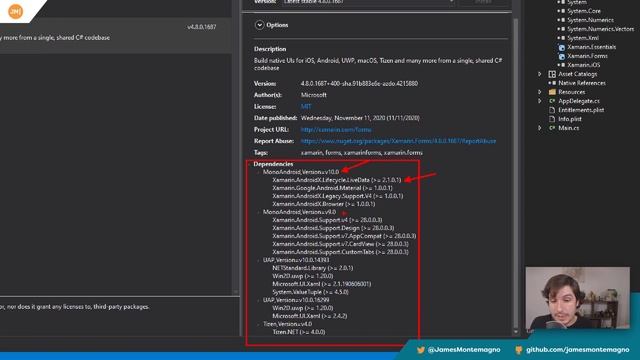Select System.Numerics in Solution Explorer
Image resolution: width=640 pixels, height=360 pixels.
[x=590, y=20]
